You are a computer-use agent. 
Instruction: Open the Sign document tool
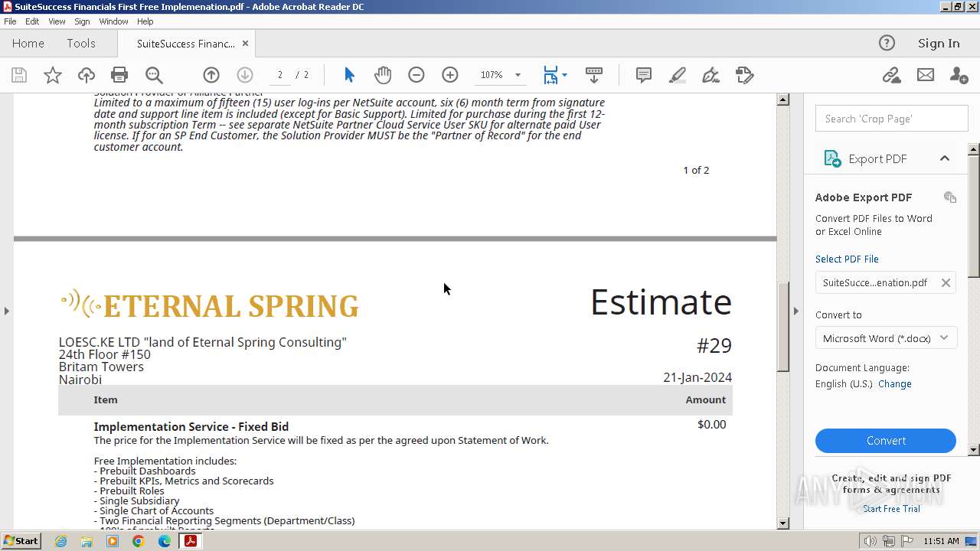coord(711,75)
